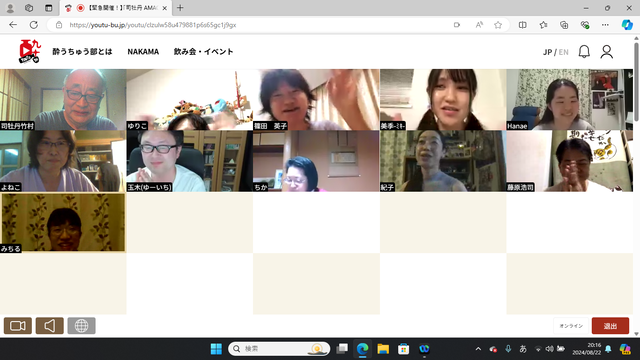
Task: Open the split screen icon
Action: tap(522, 25)
